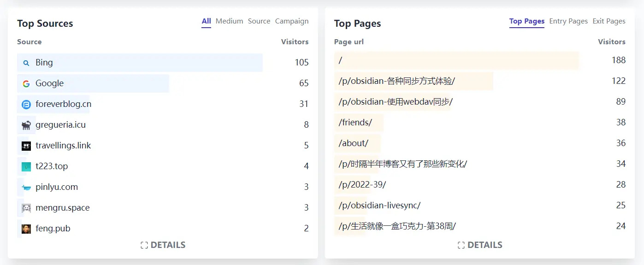Click expand icon beside Top Pages DETAILS
This screenshot has width=644, height=265.
click(x=461, y=245)
